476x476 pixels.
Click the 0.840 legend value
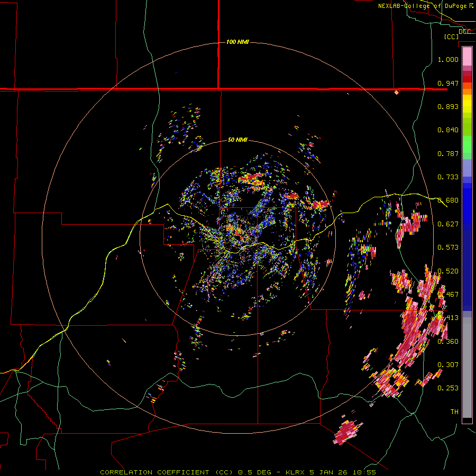pos(448,130)
